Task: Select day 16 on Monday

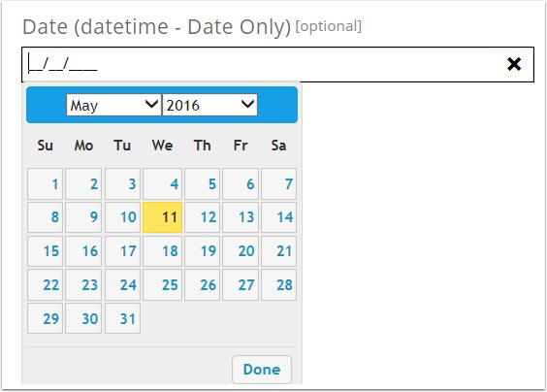Action: 83,251
